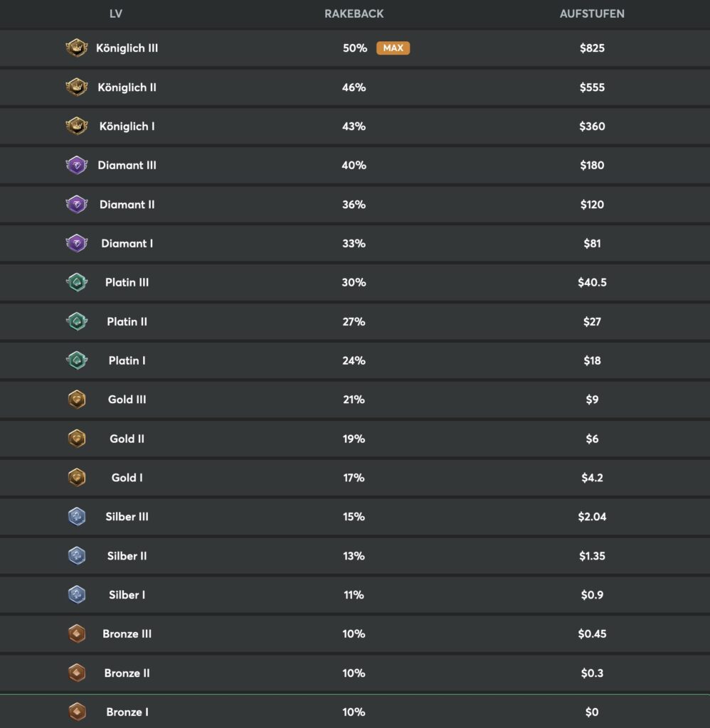Select the Silber I row
Viewport: 710px width, 728px height.
(x=127, y=595)
